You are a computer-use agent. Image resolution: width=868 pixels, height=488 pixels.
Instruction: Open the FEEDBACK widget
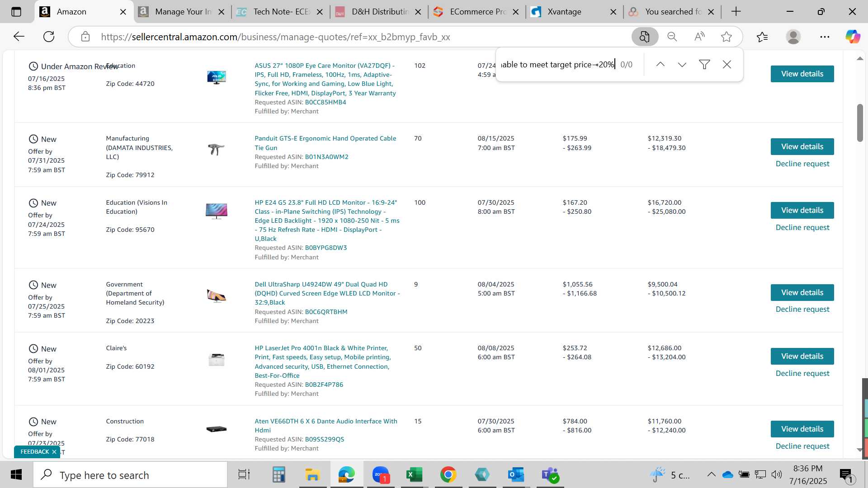[x=34, y=452]
